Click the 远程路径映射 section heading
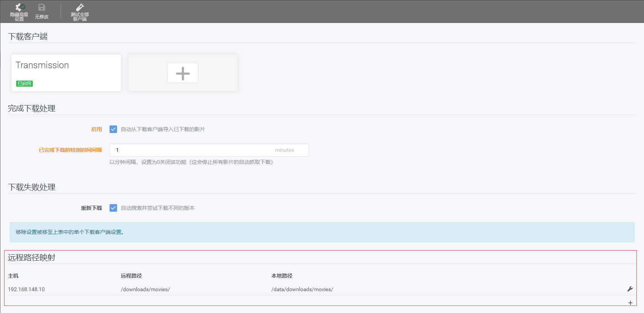The image size is (644, 313). click(32, 258)
